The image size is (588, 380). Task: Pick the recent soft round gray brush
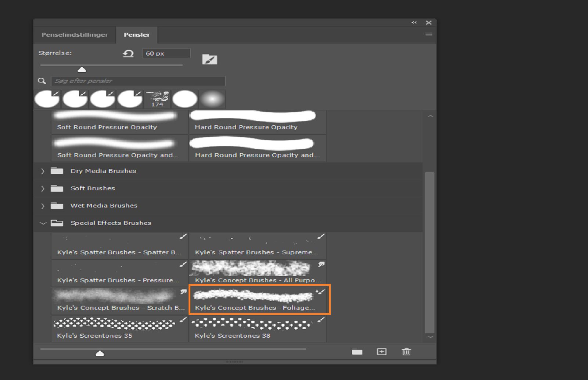(x=212, y=99)
